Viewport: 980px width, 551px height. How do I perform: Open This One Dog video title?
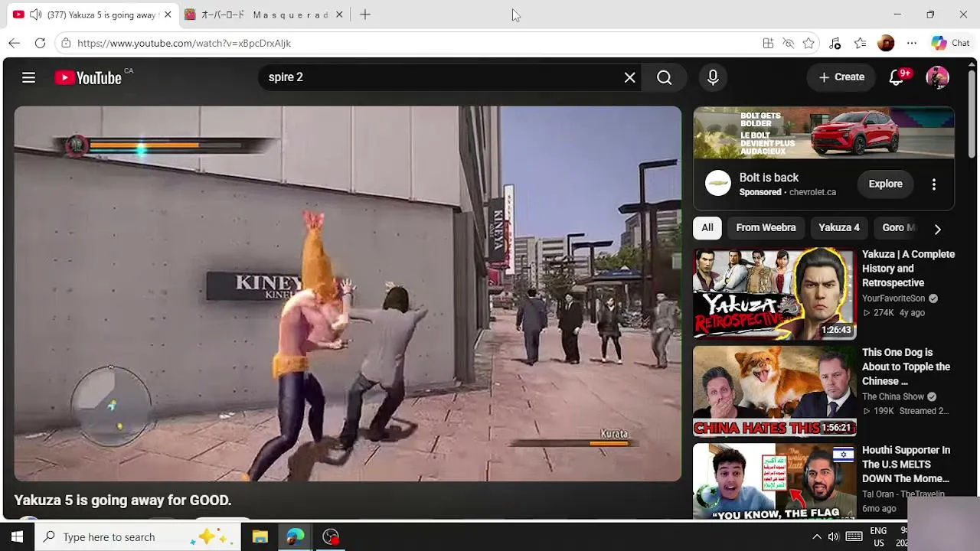click(x=906, y=367)
